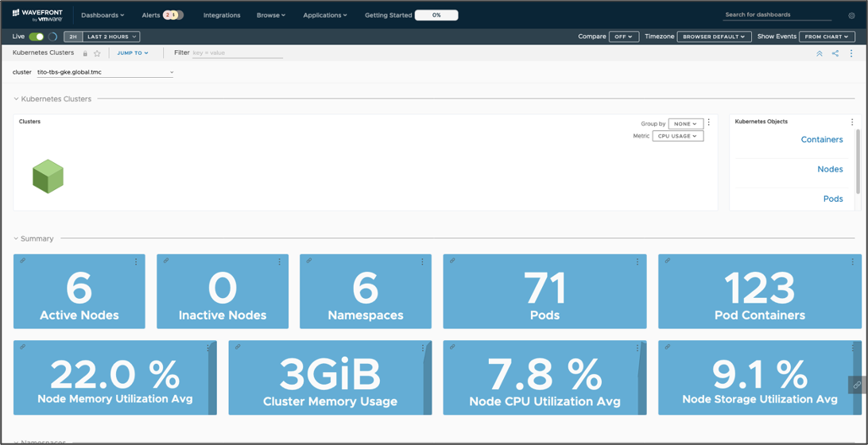The width and height of the screenshot is (868, 445).
Task: Open the Clusters chart kebab menu
Action: click(x=708, y=122)
